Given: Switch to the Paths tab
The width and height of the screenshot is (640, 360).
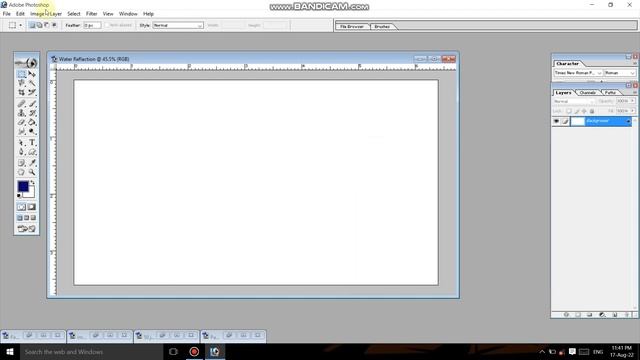Looking at the screenshot, I should click(610, 93).
